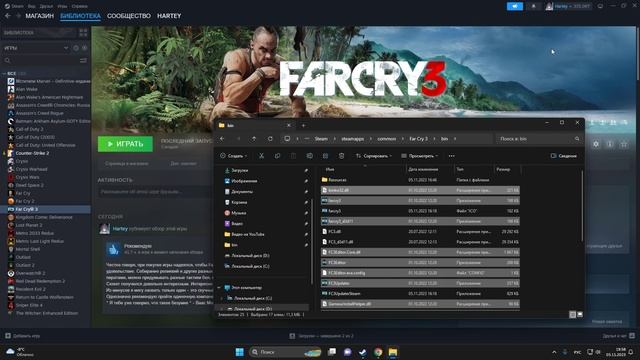
Task: Open the ИГРЫ filter dropdown
Action: [36, 48]
